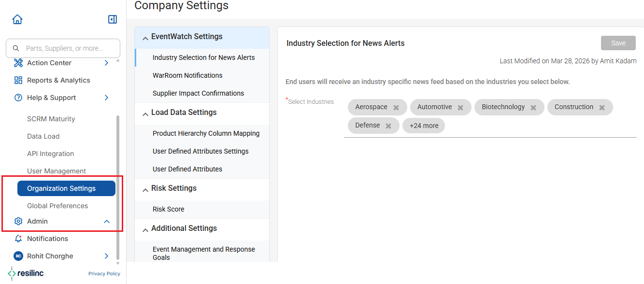Collapse the Admin menu chevron
The image size is (644, 284).
tap(107, 221)
